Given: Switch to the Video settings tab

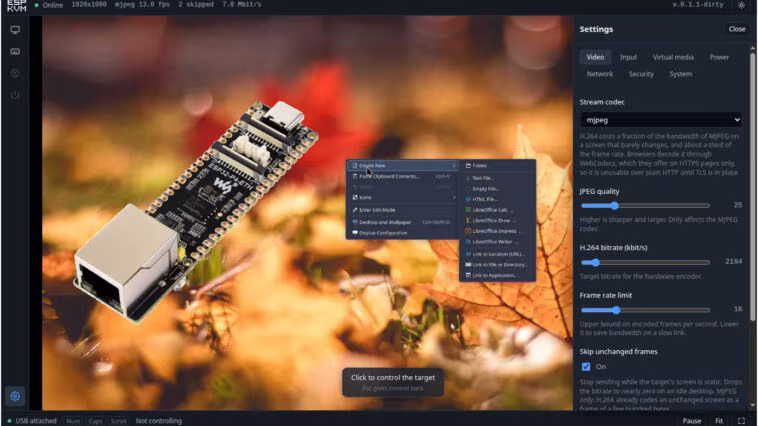Looking at the screenshot, I should pyautogui.click(x=595, y=57).
